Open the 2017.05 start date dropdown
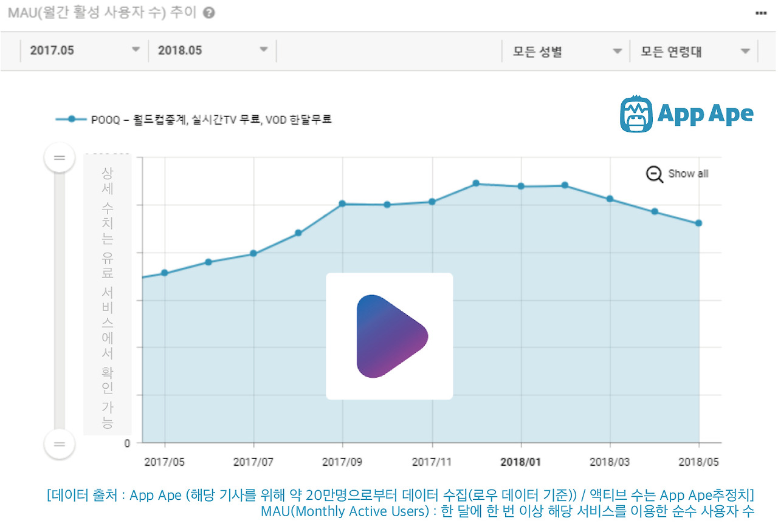The width and height of the screenshot is (778, 532). coord(84,51)
